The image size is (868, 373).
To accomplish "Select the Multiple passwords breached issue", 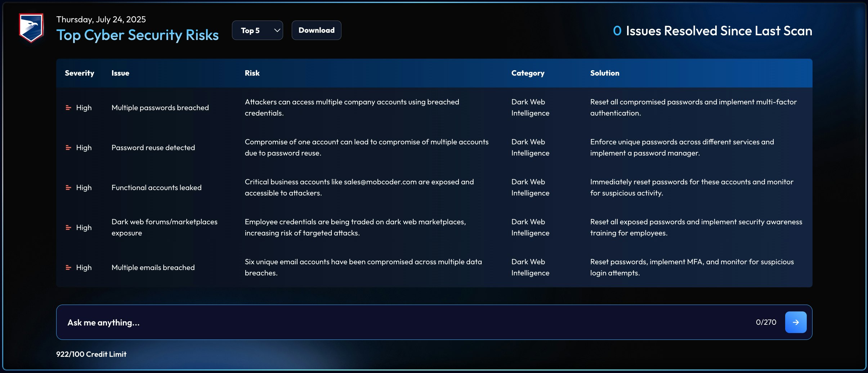I will (160, 108).
